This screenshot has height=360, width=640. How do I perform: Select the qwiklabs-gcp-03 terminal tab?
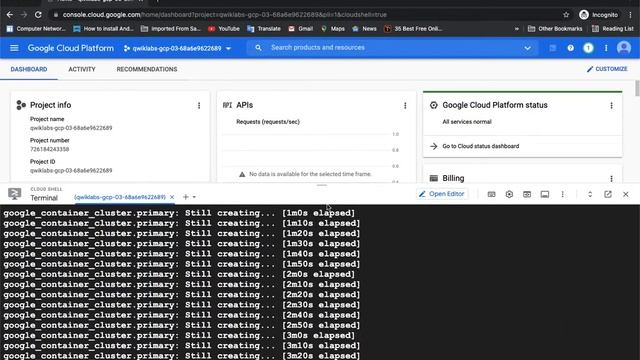point(120,197)
